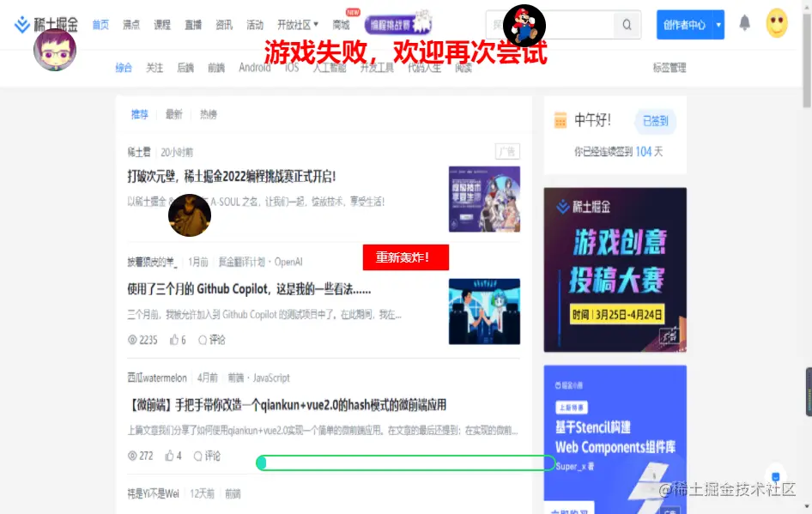Go to 首页 nav item
Image resolution: width=812 pixels, height=514 pixels.
[100, 25]
